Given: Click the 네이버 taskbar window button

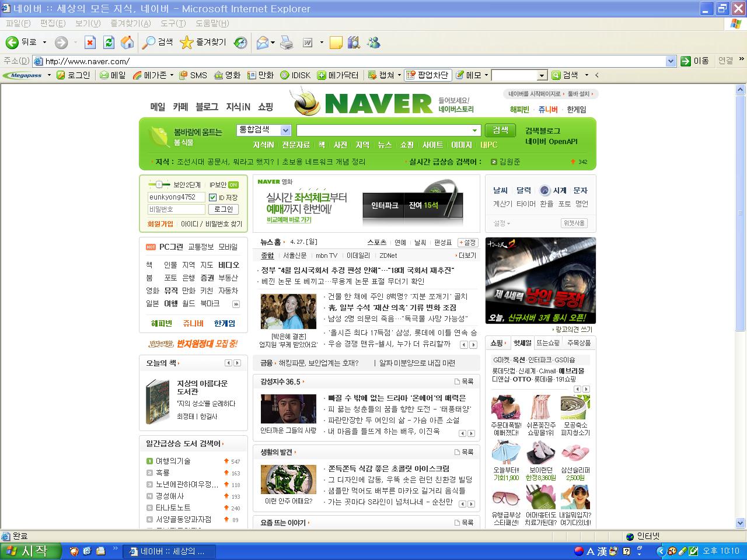Looking at the screenshot, I should [169, 551].
